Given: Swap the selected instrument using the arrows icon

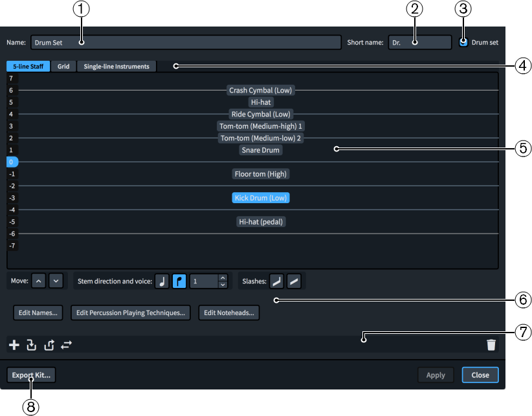Looking at the screenshot, I should click(x=67, y=345).
